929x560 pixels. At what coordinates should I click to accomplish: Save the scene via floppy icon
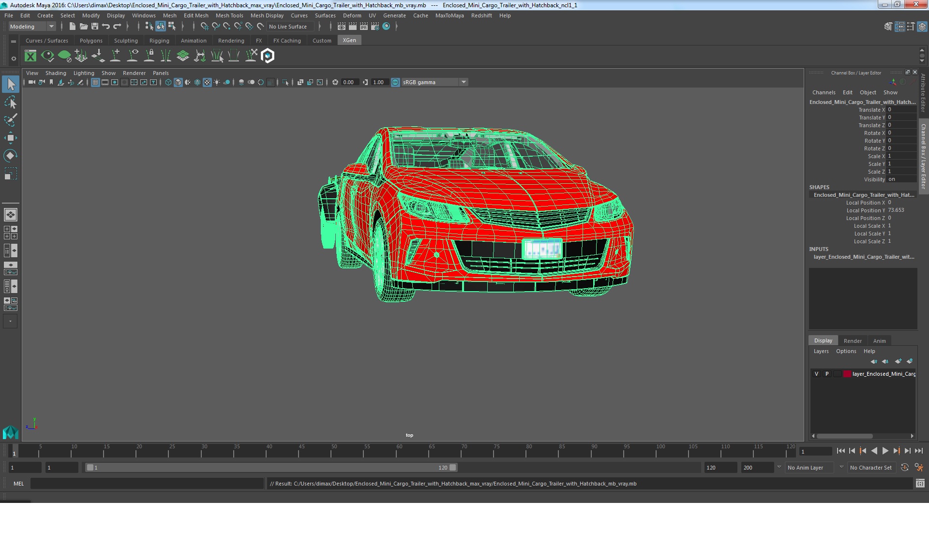tap(95, 27)
